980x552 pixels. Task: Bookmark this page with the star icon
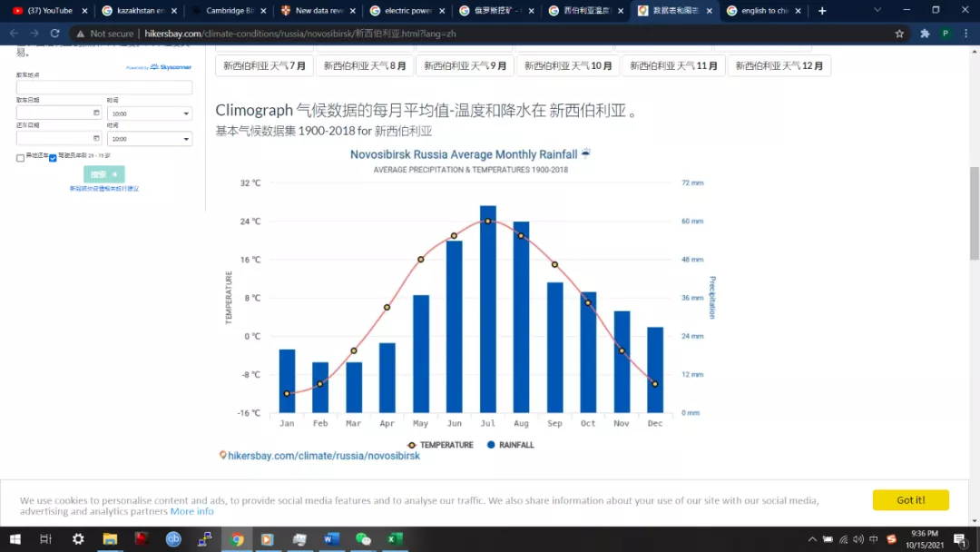coord(899,34)
